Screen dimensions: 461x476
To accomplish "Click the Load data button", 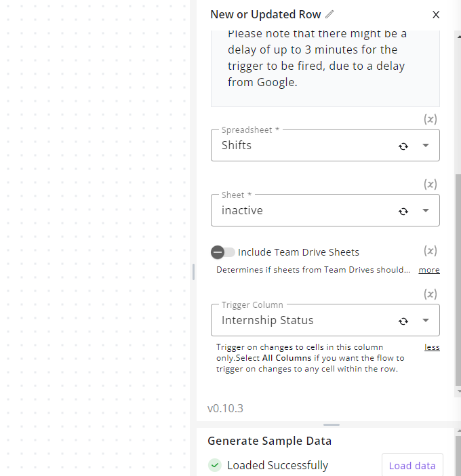I will 412,465.
